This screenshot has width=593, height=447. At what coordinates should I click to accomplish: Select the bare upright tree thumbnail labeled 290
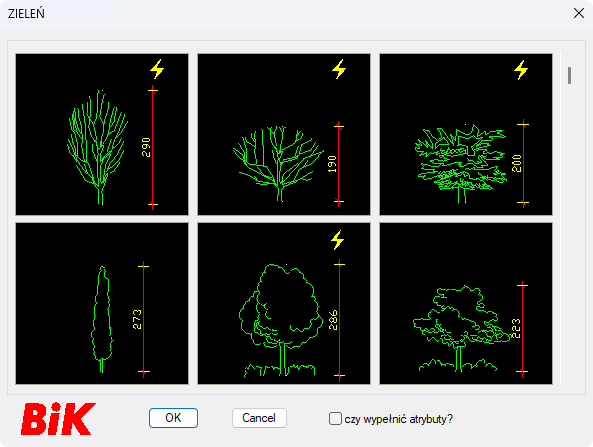(102, 134)
